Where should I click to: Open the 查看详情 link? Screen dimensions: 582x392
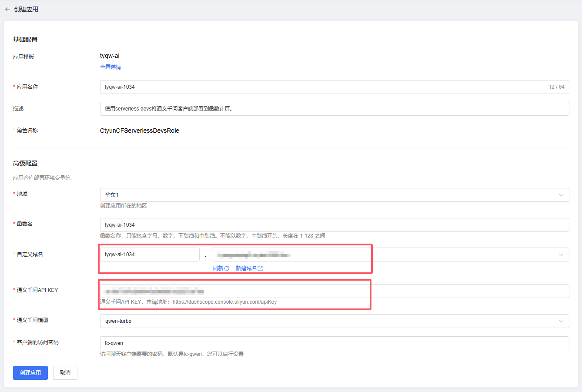110,67
